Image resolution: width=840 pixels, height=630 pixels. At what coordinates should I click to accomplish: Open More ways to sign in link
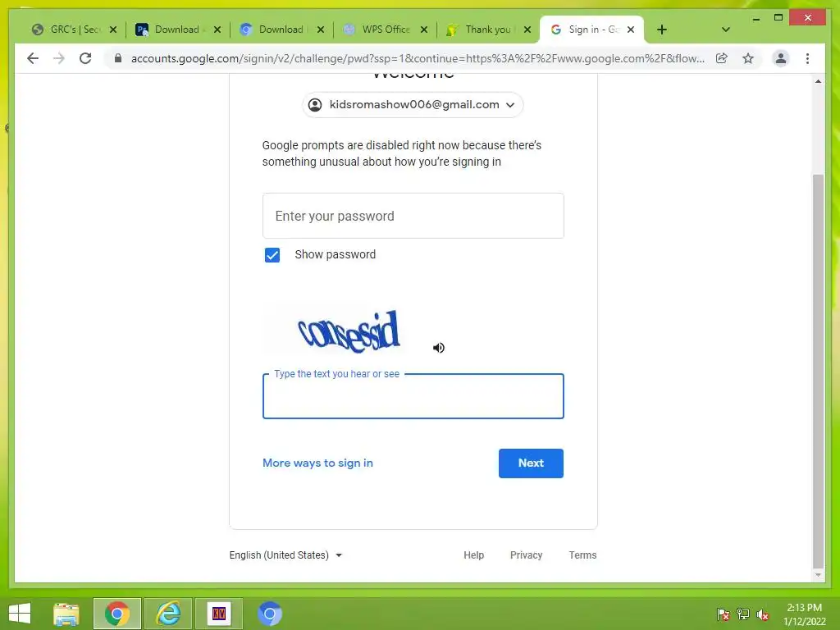coord(317,463)
